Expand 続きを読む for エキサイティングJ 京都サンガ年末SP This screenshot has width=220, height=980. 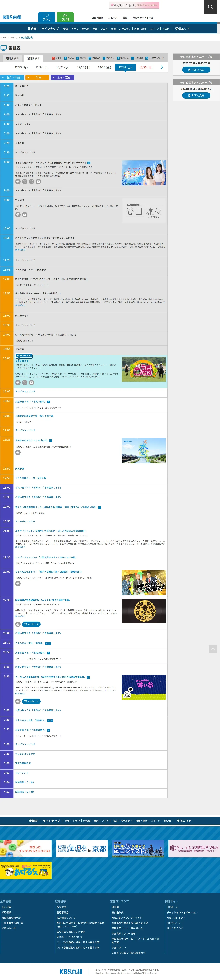click(20, 547)
